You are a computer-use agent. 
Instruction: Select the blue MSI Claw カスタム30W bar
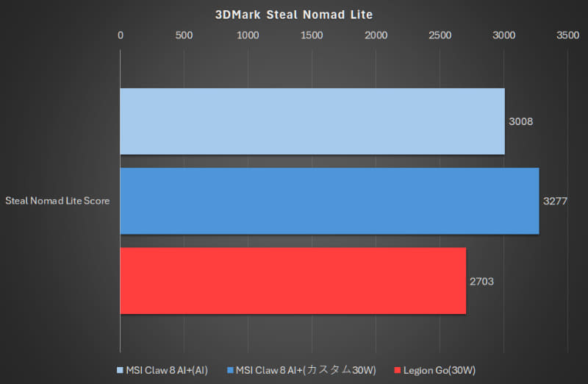(329, 201)
